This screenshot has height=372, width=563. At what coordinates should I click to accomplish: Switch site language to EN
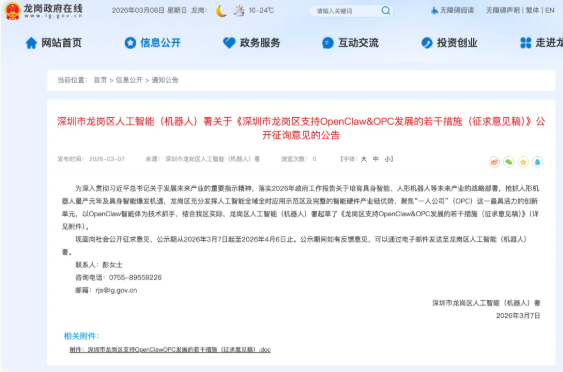tap(550, 10)
